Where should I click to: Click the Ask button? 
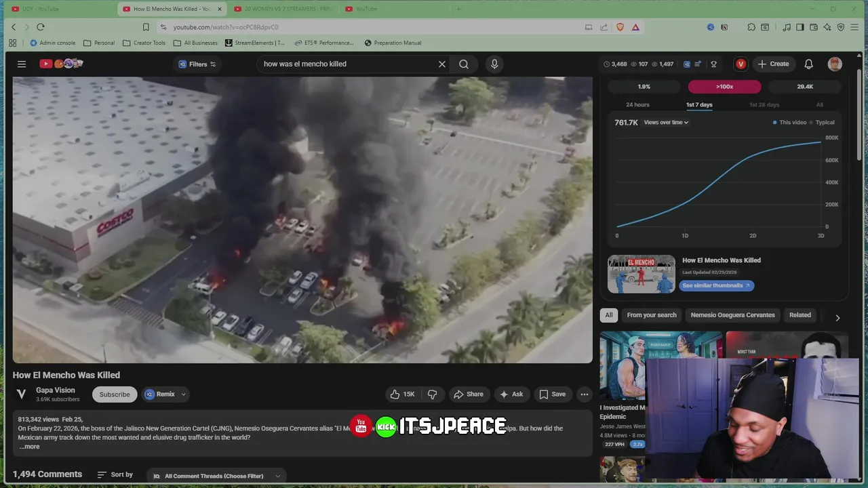511,394
